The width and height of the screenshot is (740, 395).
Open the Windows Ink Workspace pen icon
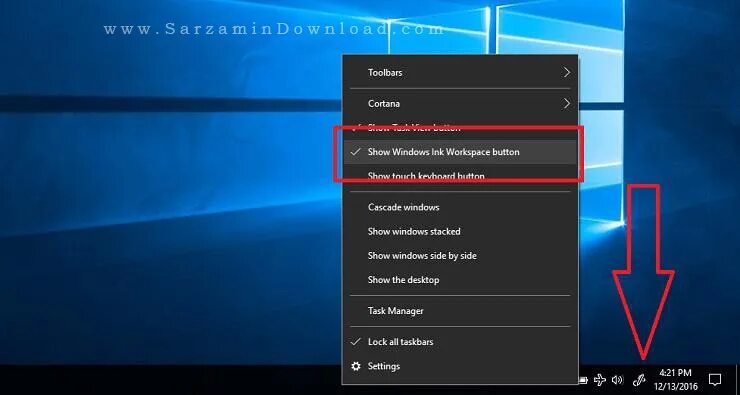(x=639, y=379)
